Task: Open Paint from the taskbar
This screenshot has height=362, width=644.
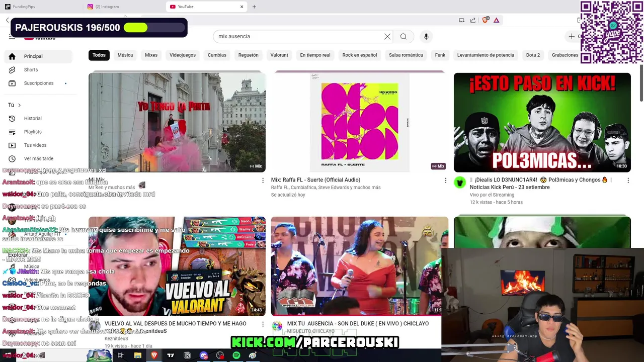Action: [253, 355]
